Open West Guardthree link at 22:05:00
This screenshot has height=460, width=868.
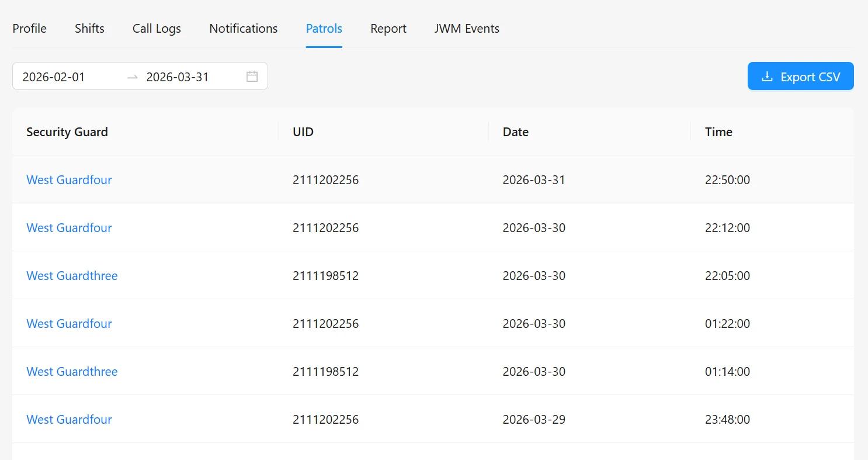pos(72,275)
